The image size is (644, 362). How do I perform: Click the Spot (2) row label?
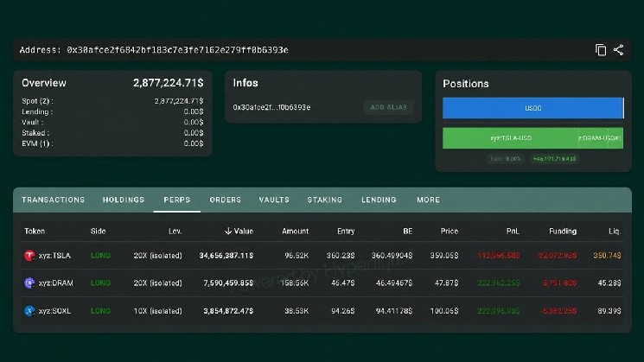[x=37, y=101]
